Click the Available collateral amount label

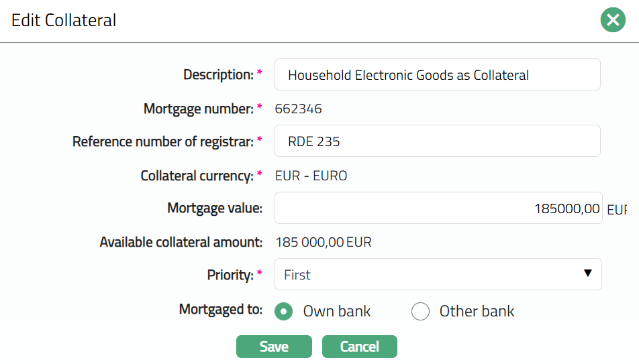[x=181, y=242]
